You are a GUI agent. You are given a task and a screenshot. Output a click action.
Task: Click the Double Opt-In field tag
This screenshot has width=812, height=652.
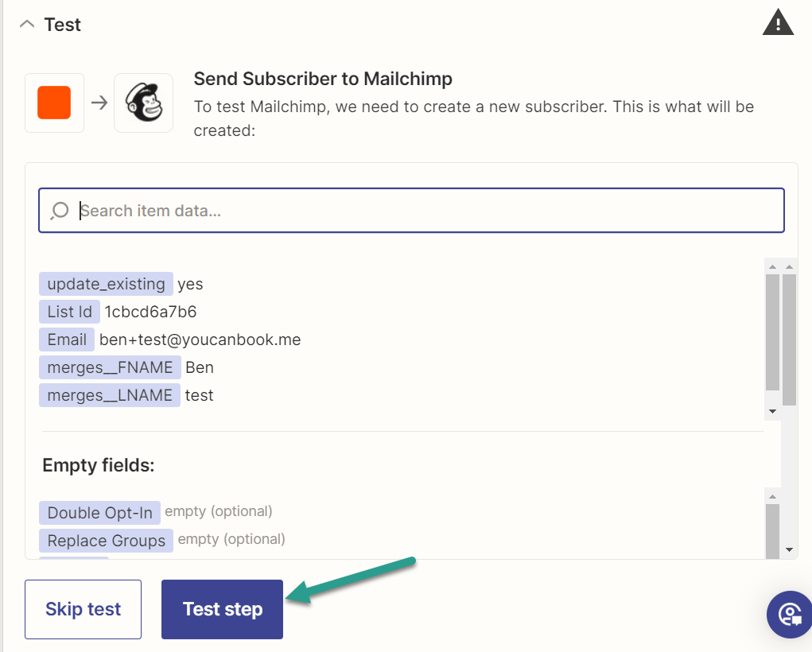click(x=99, y=513)
